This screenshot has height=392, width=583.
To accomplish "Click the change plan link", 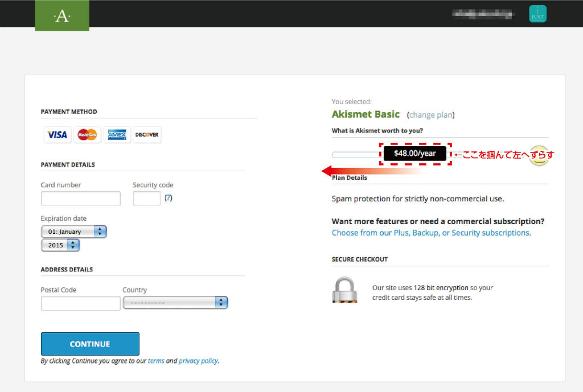I will (430, 115).
